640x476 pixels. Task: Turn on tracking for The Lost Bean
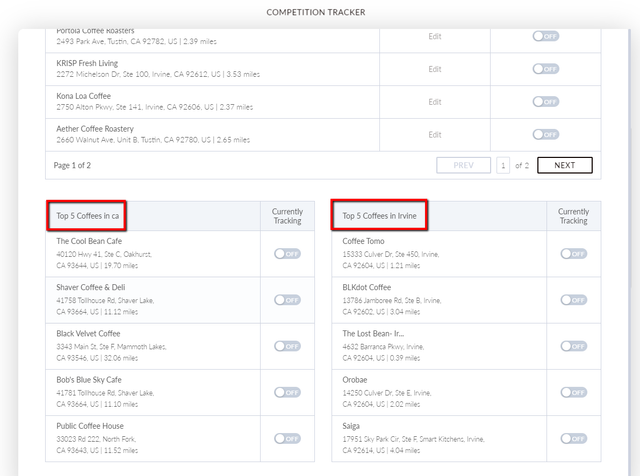coord(573,346)
